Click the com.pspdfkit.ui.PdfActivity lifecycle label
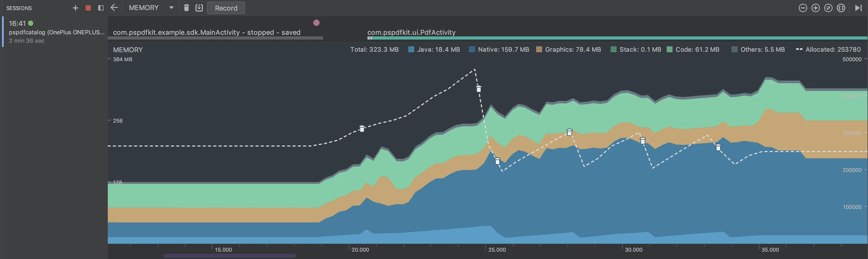The width and height of the screenshot is (868, 259). pos(411,32)
